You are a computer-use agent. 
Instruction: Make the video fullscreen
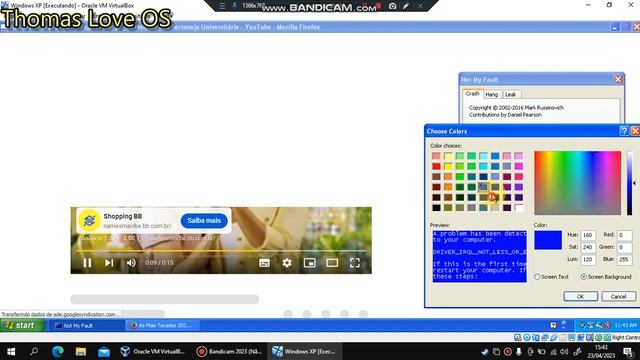pos(355,263)
